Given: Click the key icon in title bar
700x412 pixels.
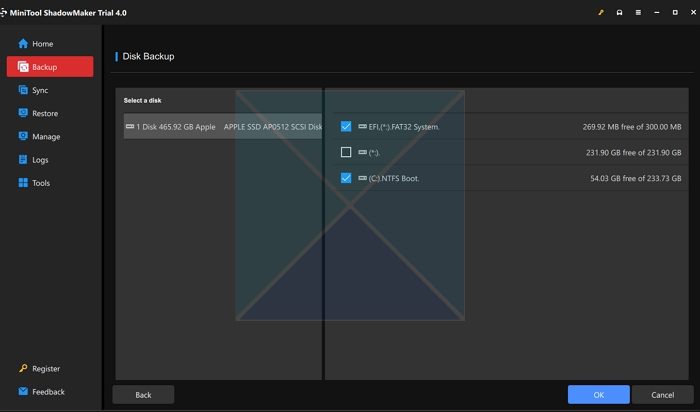Looking at the screenshot, I should (x=601, y=12).
